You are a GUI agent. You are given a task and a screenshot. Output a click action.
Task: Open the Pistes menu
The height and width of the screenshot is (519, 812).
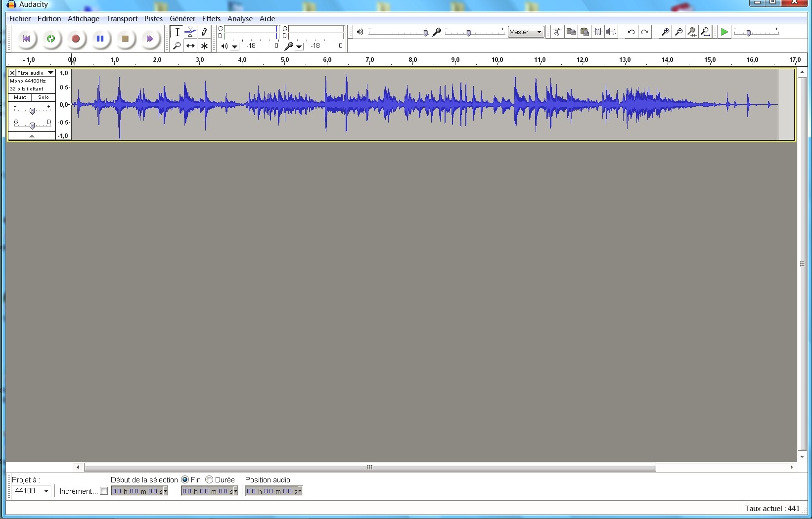153,19
